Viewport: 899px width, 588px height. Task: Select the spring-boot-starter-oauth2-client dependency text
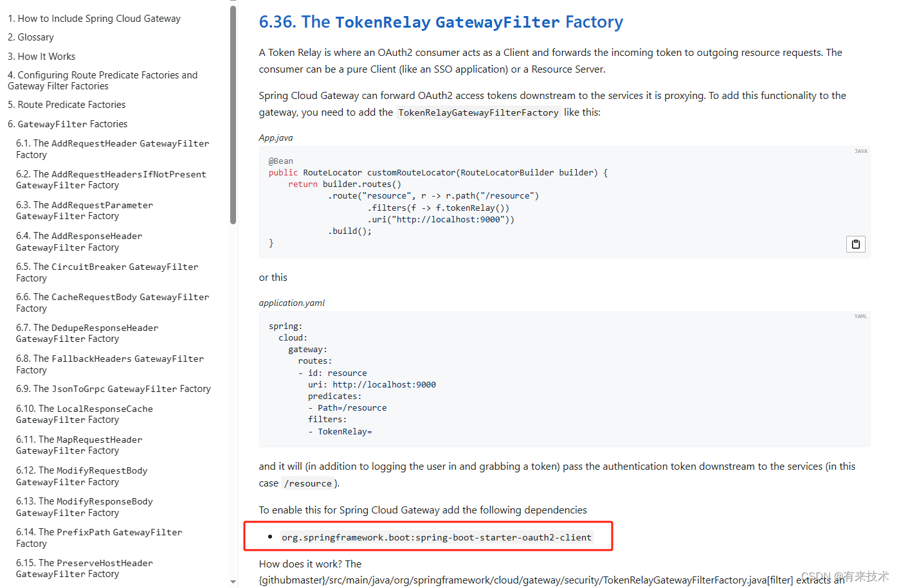pyautogui.click(x=437, y=537)
